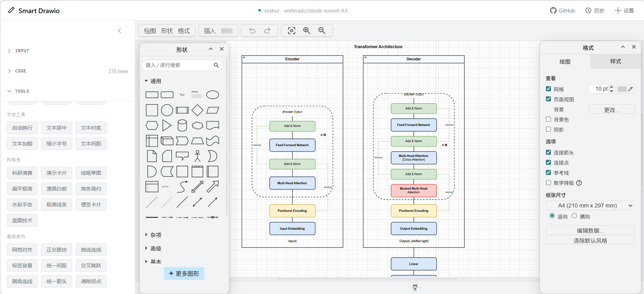This screenshot has width=644, height=294.
Task: Toggle the 页面视图 page view checkbox
Action: 549,99
